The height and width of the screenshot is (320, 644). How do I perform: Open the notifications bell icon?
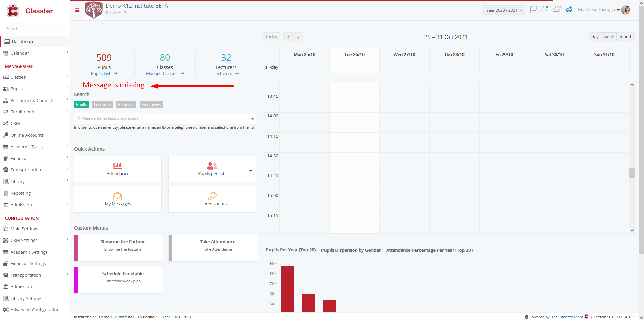click(544, 10)
